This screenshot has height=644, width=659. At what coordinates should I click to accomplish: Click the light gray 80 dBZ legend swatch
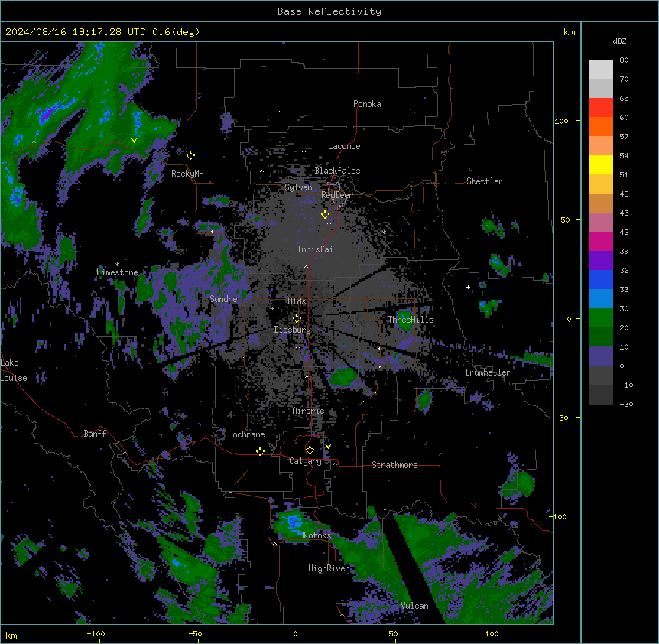click(601, 69)
